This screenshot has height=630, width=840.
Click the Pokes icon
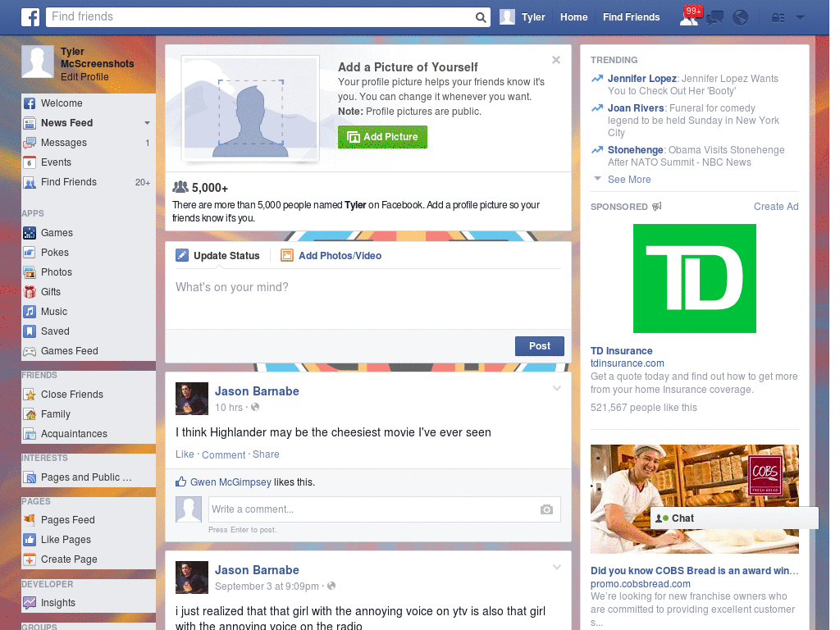click(x=30, y=253)
